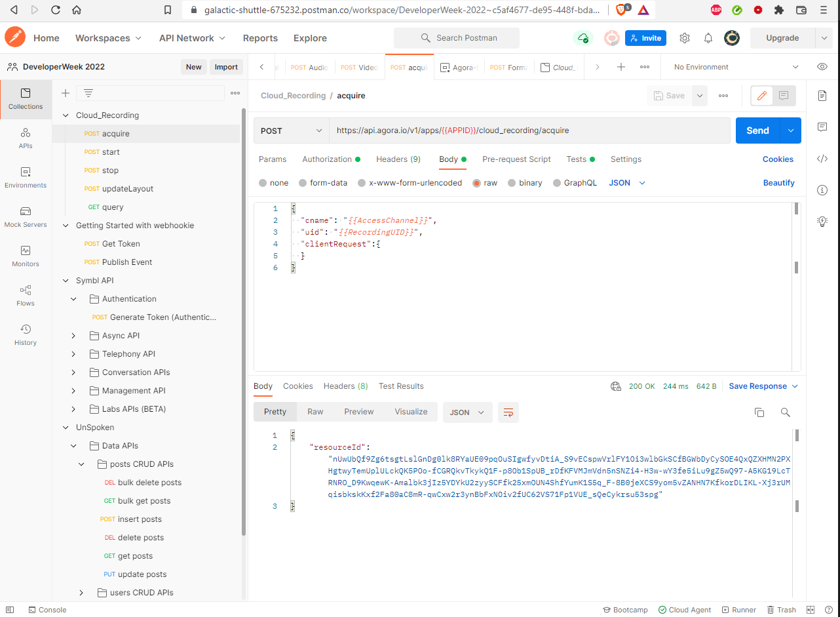Collapse the Cloud_Recording collection
The height and width of the screenshot is (617, 840).
[x=65, y=115]
